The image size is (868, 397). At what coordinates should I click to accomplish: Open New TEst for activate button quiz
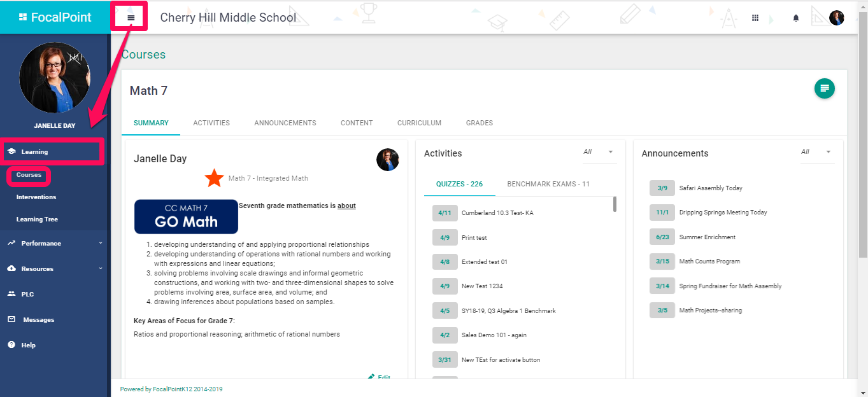tap(501, 359)
